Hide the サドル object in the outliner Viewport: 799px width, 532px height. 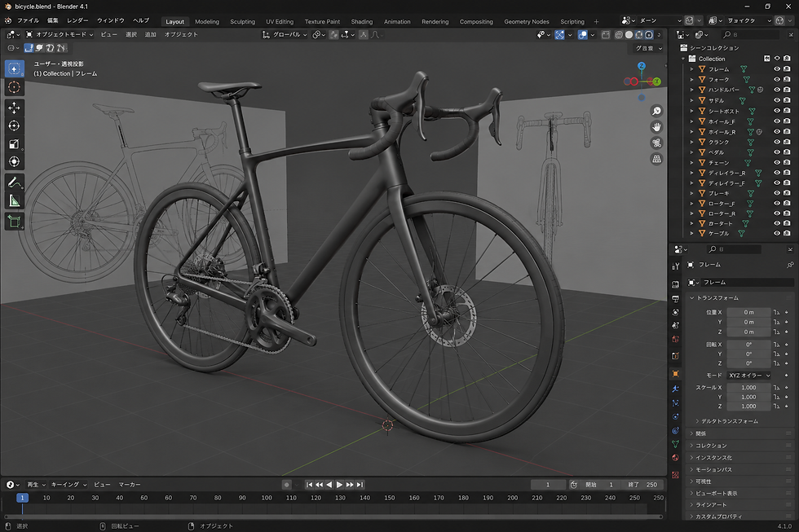776,100
